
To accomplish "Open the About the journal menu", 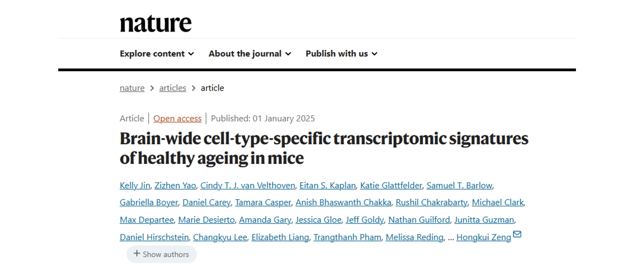I will pos(250,54).
